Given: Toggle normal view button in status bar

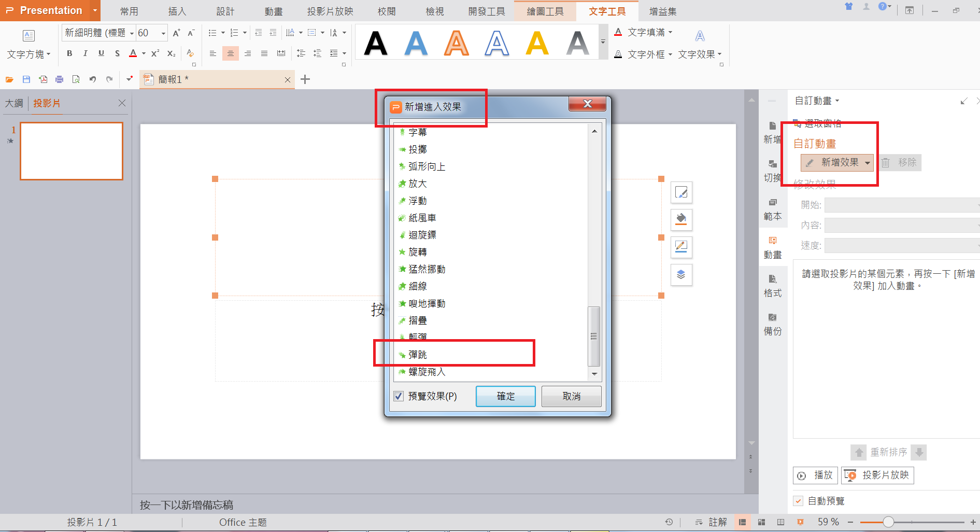Looking at the screenshot, I should 743,522.
